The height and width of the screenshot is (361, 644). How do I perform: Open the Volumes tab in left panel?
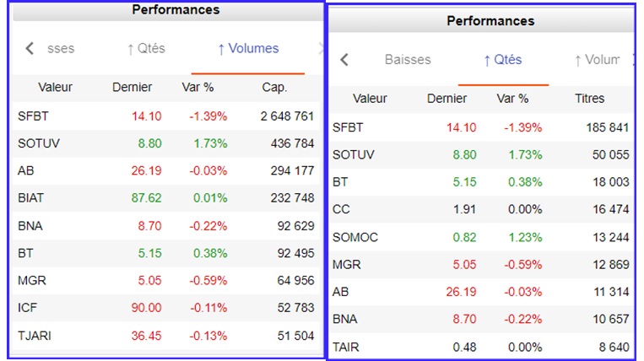tap(248, 49)
